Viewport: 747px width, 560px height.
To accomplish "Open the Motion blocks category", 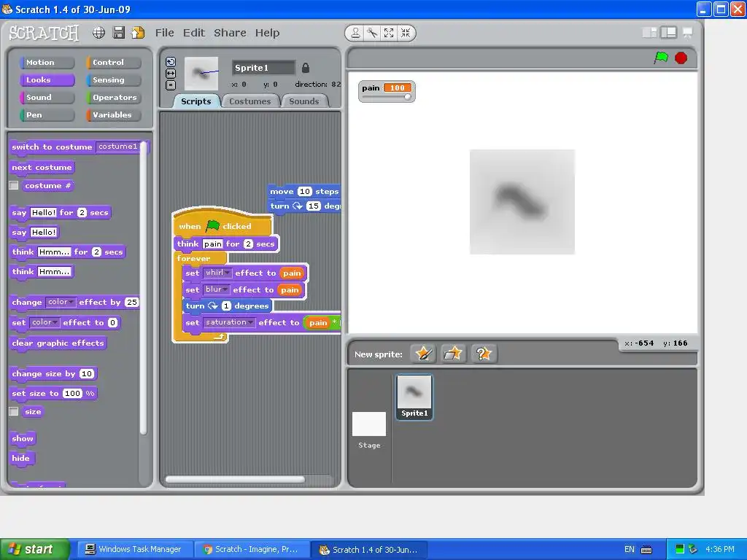I will (x=47, y=63).
